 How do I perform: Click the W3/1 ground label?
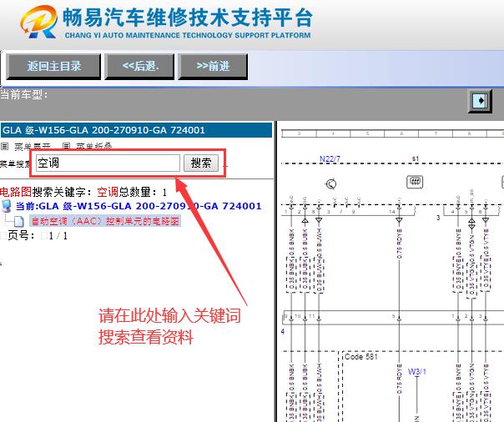[x=417, y=372]
